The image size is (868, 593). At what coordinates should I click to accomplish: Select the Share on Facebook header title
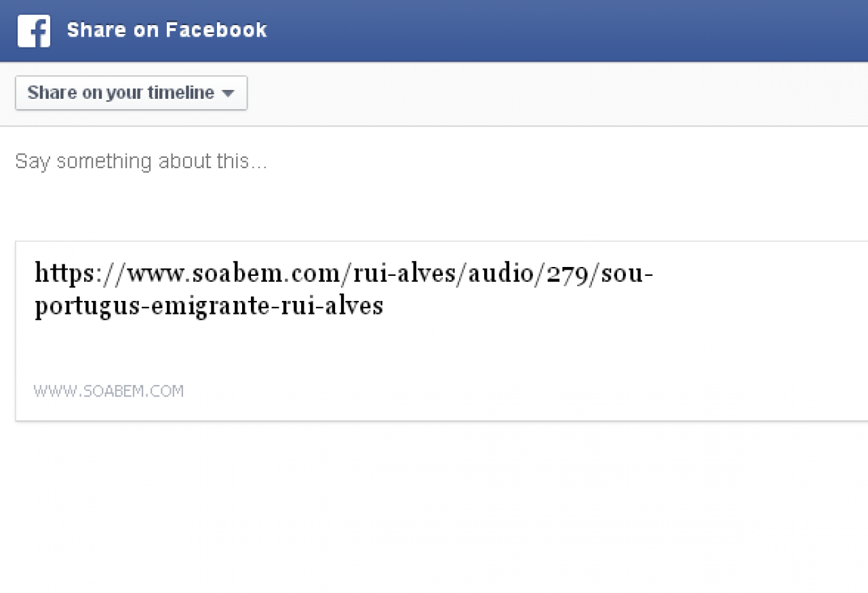click(167, 30)
